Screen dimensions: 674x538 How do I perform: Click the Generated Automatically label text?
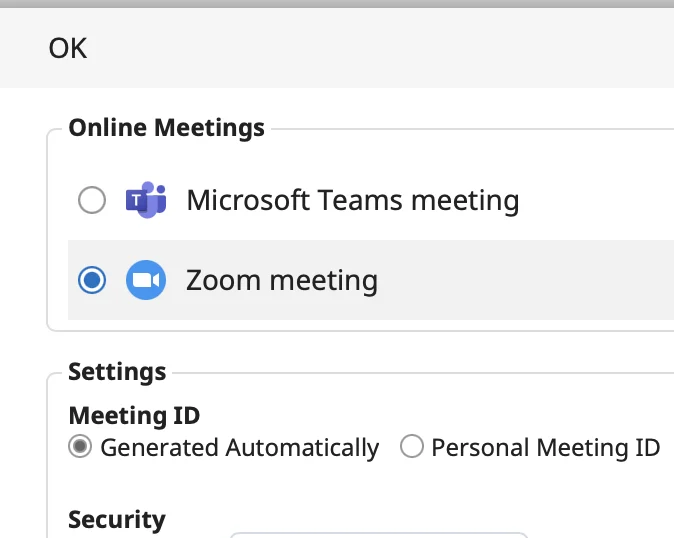pyautogui.click(x=239, y=448)
